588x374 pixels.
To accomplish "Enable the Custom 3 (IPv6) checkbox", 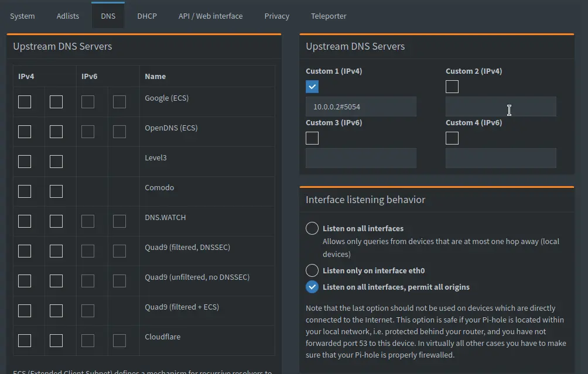I will pos(312,138).
